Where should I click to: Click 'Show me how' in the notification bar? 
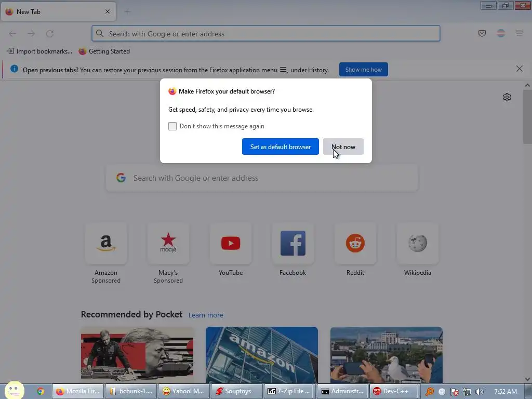pos(363,70)
